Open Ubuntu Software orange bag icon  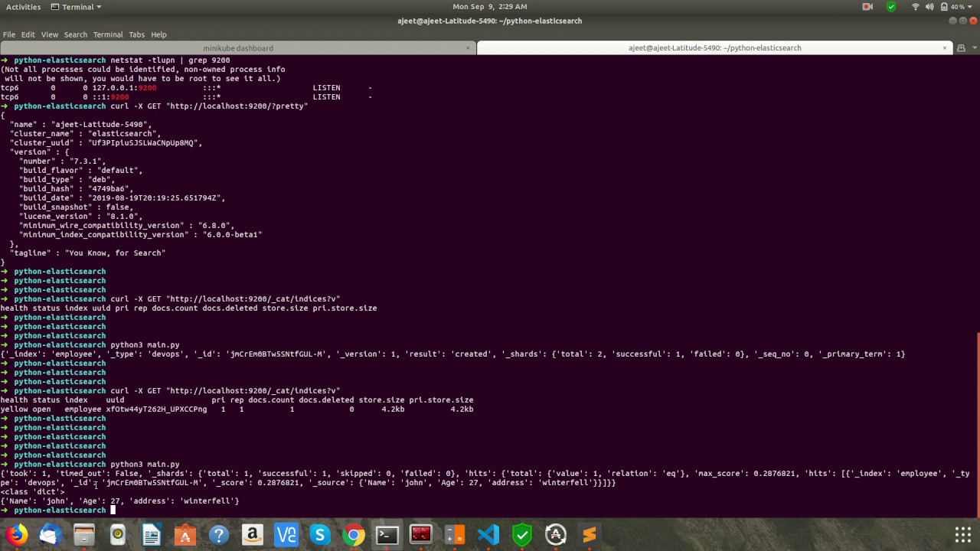point(185,534)
